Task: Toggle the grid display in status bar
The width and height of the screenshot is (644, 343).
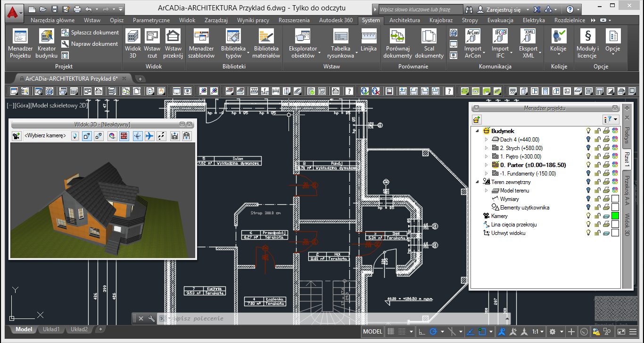Action: pyautogui.click(x=391, y=332)
